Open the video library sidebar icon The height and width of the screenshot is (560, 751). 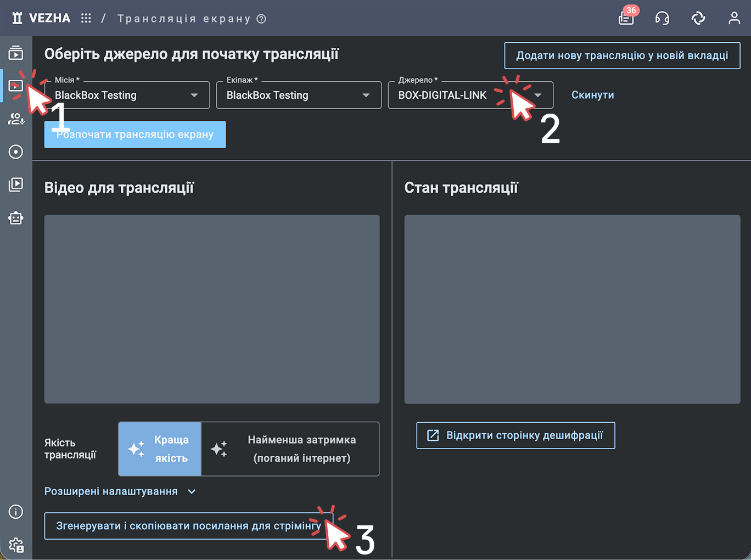pos(16,184)
